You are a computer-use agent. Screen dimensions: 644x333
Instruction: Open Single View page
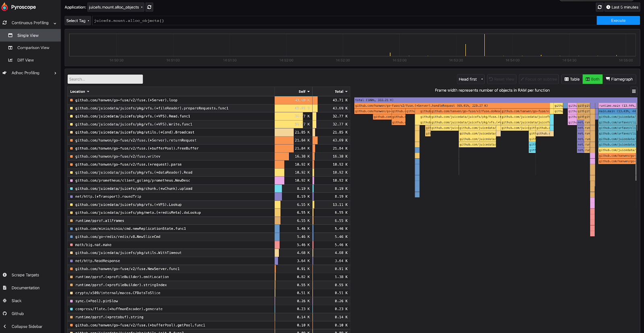30,35
